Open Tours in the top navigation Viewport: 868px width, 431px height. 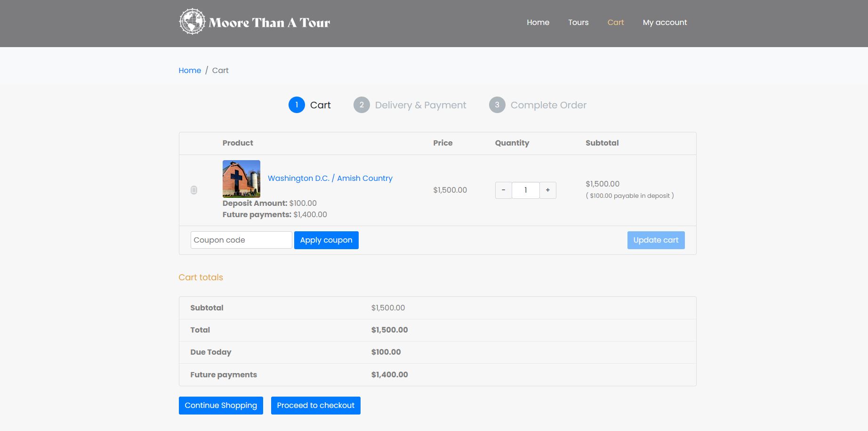coord(578,22)
